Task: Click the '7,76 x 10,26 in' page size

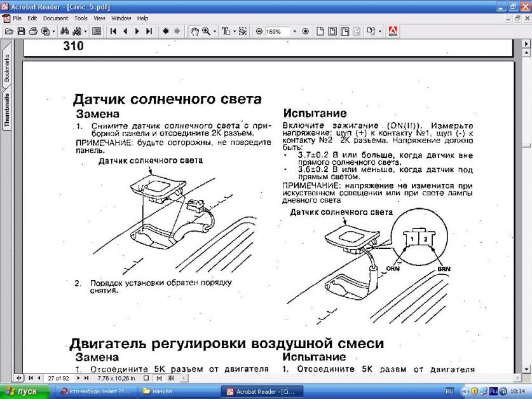Action: click(x=116, y=378)
